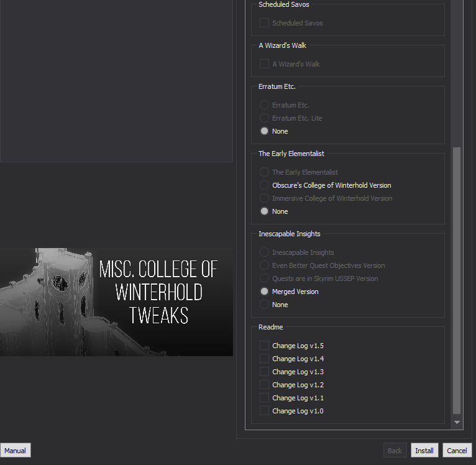Select the Merged Version radio option
This screenshot has height=465, width=476.
[x=264, y=292]
